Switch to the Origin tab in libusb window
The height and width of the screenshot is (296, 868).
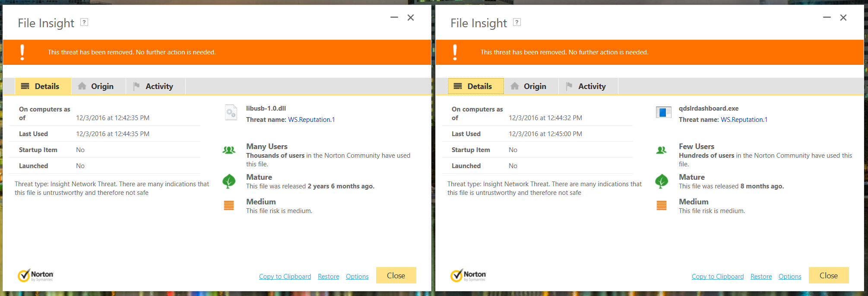[99, 86]
